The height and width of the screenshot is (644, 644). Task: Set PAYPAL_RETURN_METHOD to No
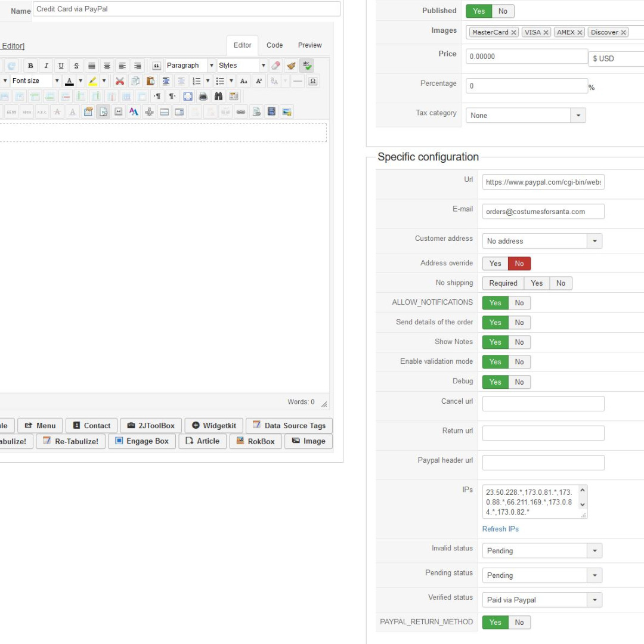[x=519, y=622]
